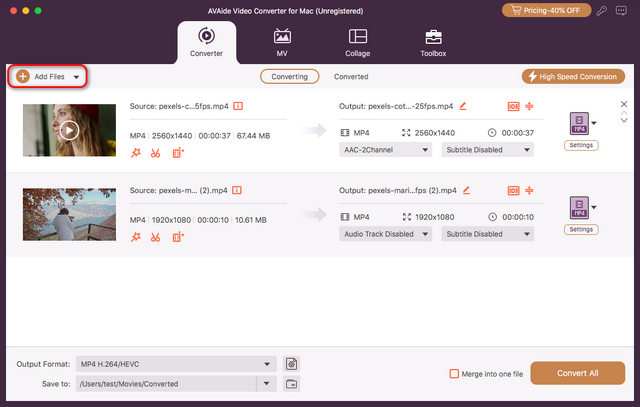Enable Merge into one file checkbox
This screenshot has height=407, width=640.
pos(455,374)
